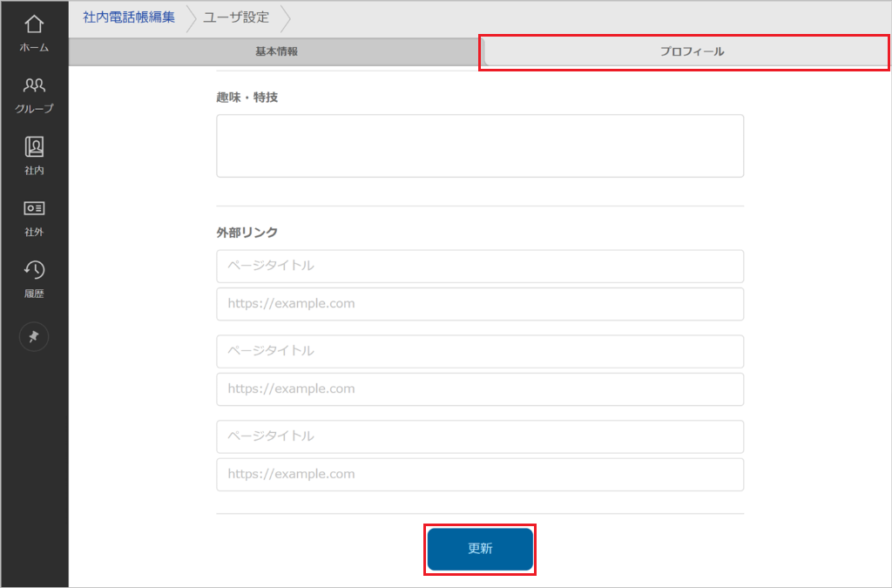
Task: Select the second ページタイトル input
Action: (479, 351)
